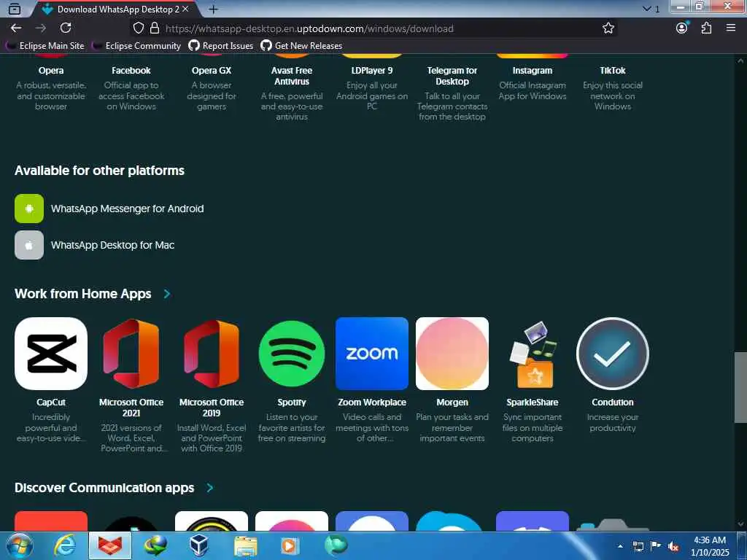Open the Instagram app link

(x=533, y=71)
